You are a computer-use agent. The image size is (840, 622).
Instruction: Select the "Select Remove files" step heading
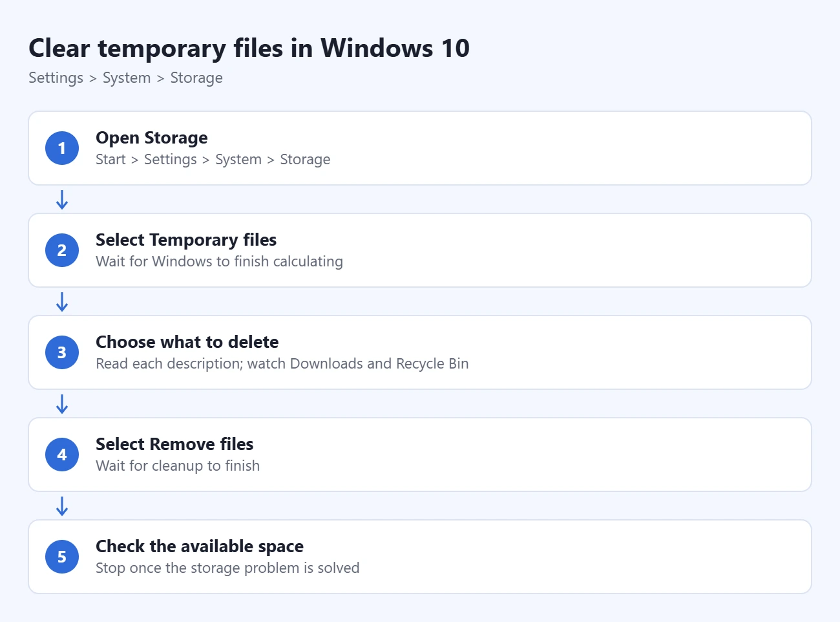pyautogui.click(x=174, y=444)
